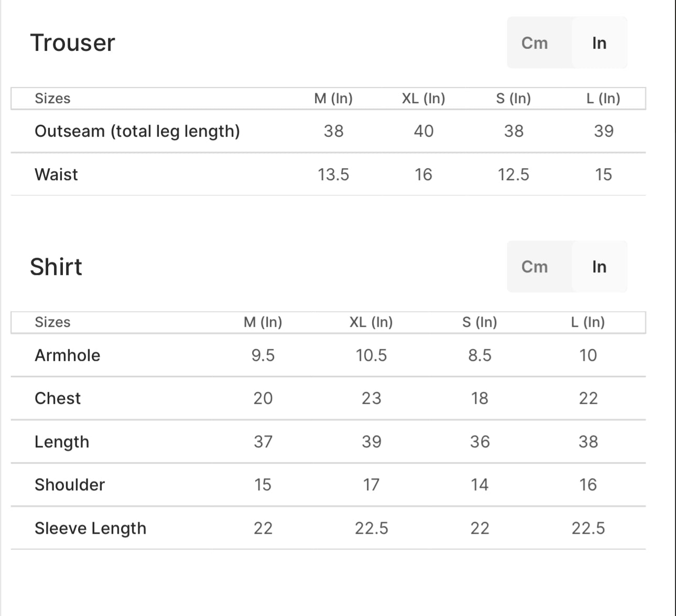Click Chest value 23 for size XL
Image resolution: width=676 pixels, height=616 pixels.
click(x=371, y=398)
